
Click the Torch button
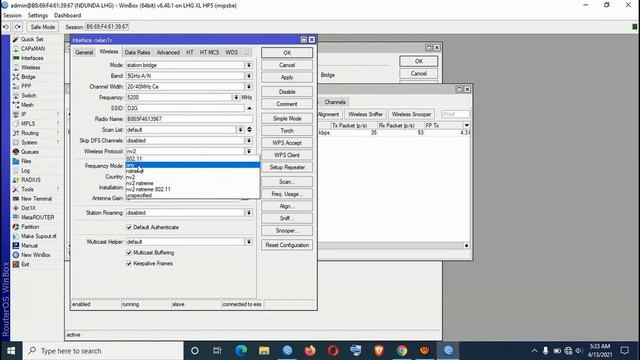pyautogui.click(x=287, y=131)
